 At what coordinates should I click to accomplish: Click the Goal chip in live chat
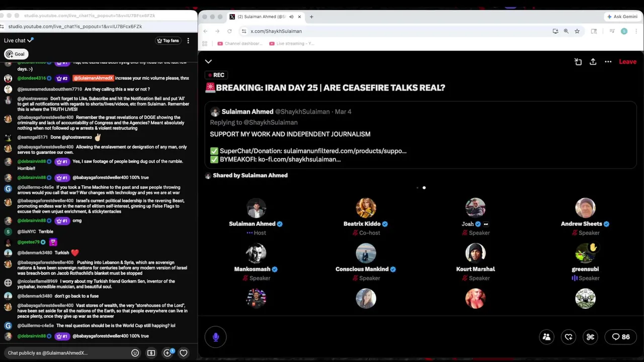coord(16,54)
